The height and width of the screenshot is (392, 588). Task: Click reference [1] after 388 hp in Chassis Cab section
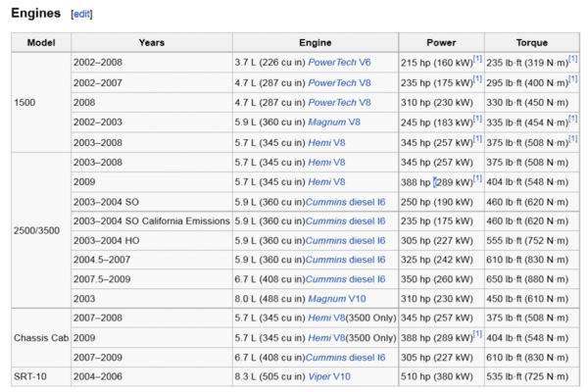(x=477, y=334)
